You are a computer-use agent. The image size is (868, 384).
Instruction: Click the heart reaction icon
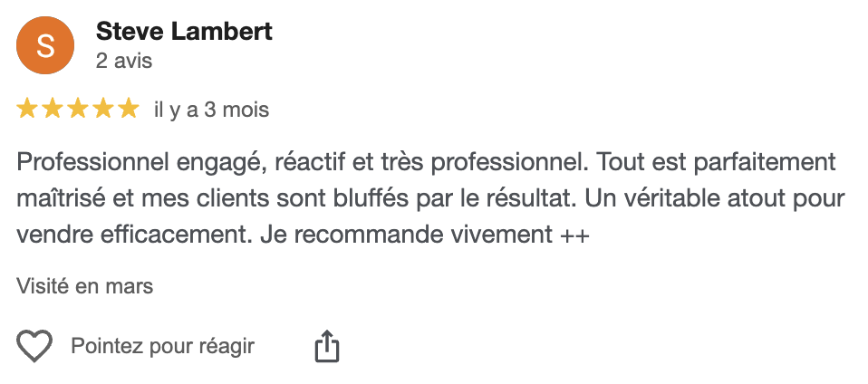[34, 346]
